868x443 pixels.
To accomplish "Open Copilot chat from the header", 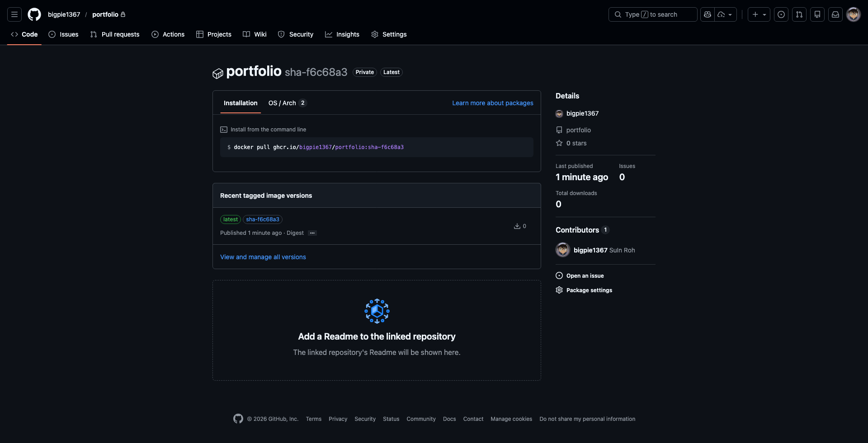I will coord(708,14).
